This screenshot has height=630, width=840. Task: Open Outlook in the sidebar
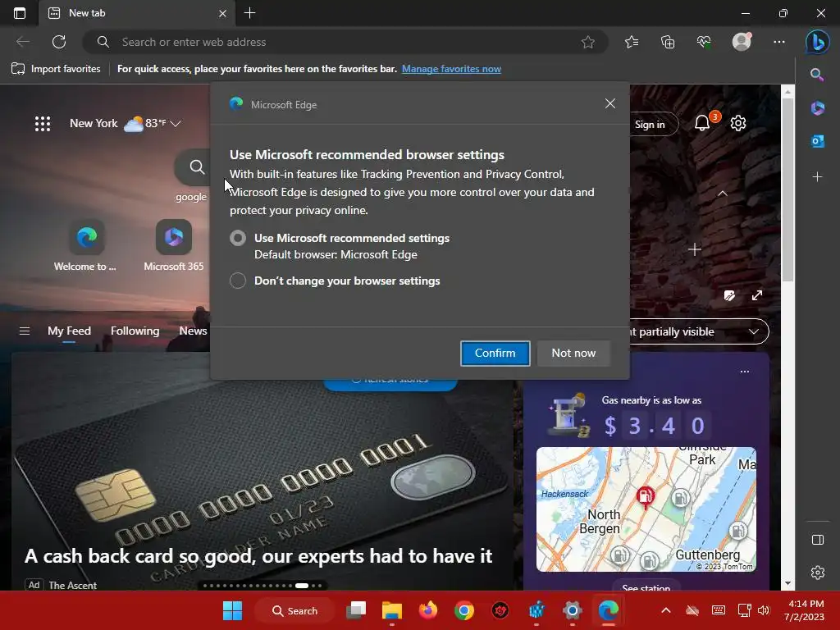pos(817,141)
